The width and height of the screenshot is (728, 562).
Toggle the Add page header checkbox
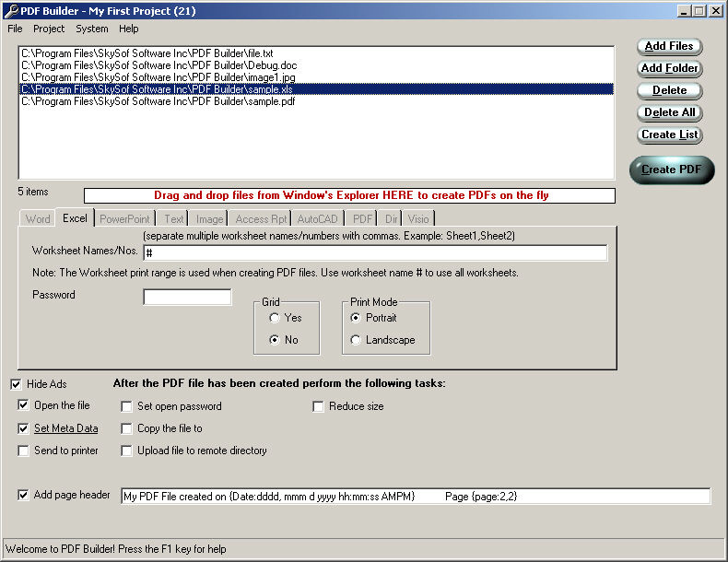point(23,495)
